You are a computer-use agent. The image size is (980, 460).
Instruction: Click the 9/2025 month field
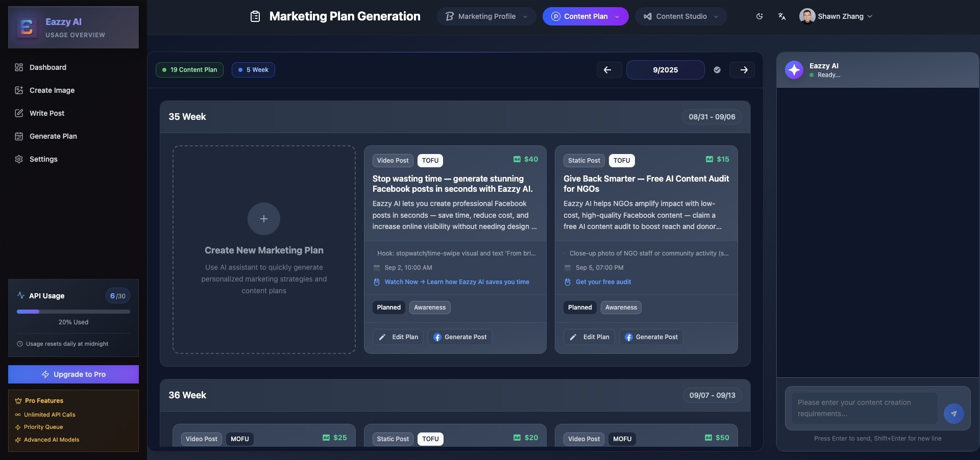coord(666,70)
